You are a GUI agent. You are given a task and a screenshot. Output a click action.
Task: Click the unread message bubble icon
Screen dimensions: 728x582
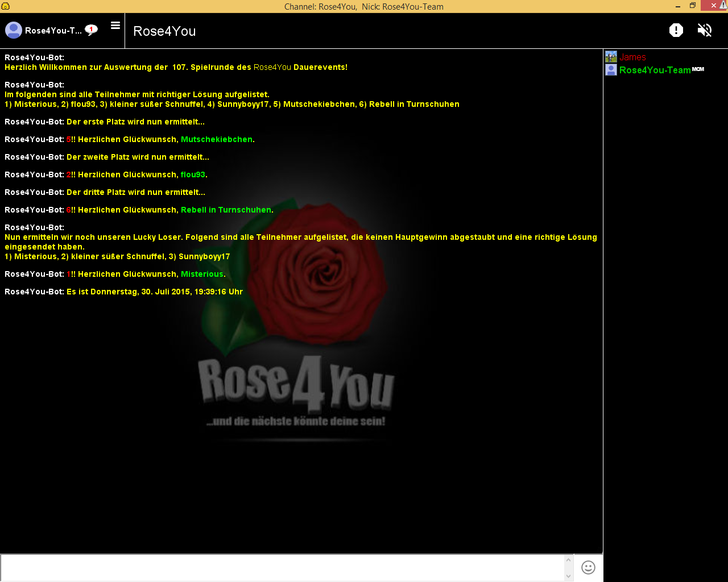click(x=91, y=30)
